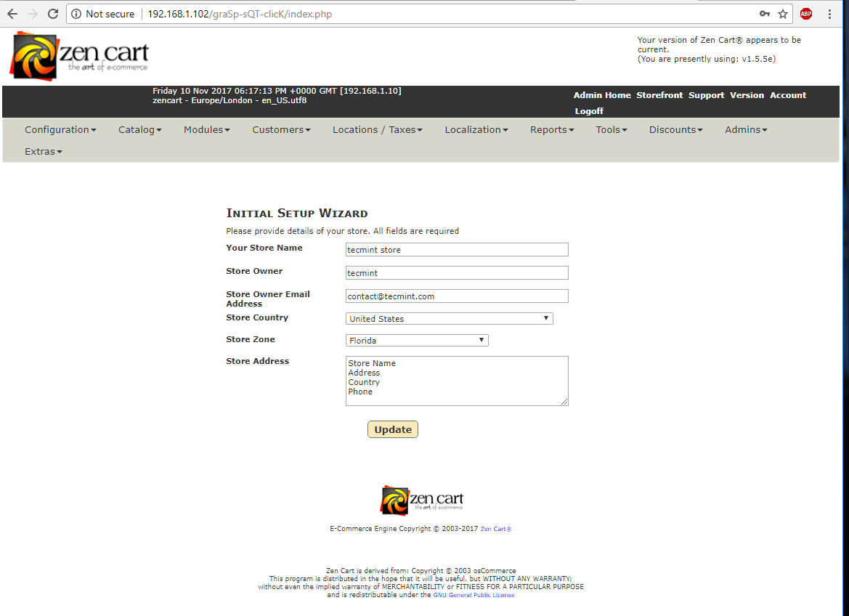Click the Zen Cart logo in header
849x616 pixels.
click(x=79, y=57)
